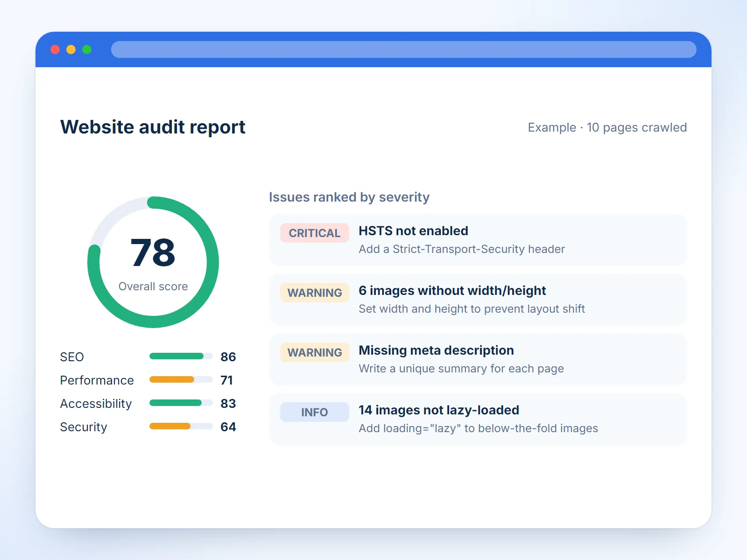The width and height of the screenshot is (747, 560).
Task: Click the 'Overall score' label
Action: 153,287
